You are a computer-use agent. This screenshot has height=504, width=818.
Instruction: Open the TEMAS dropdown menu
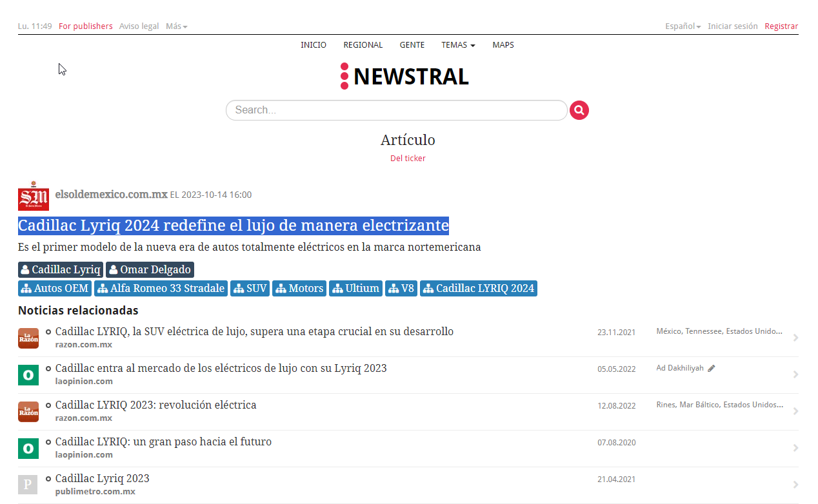point(458,45)
